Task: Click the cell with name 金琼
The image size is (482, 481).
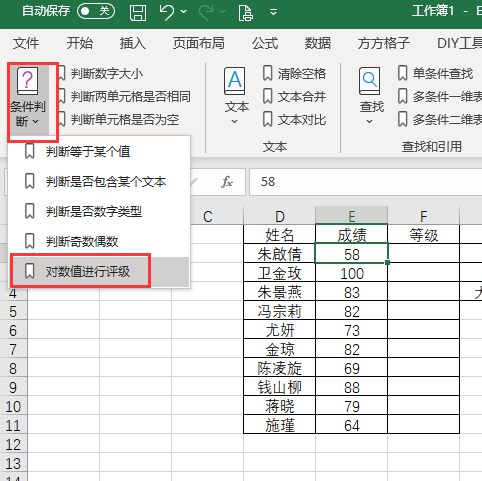Action: pyautogui.click(x=280, y=349)
